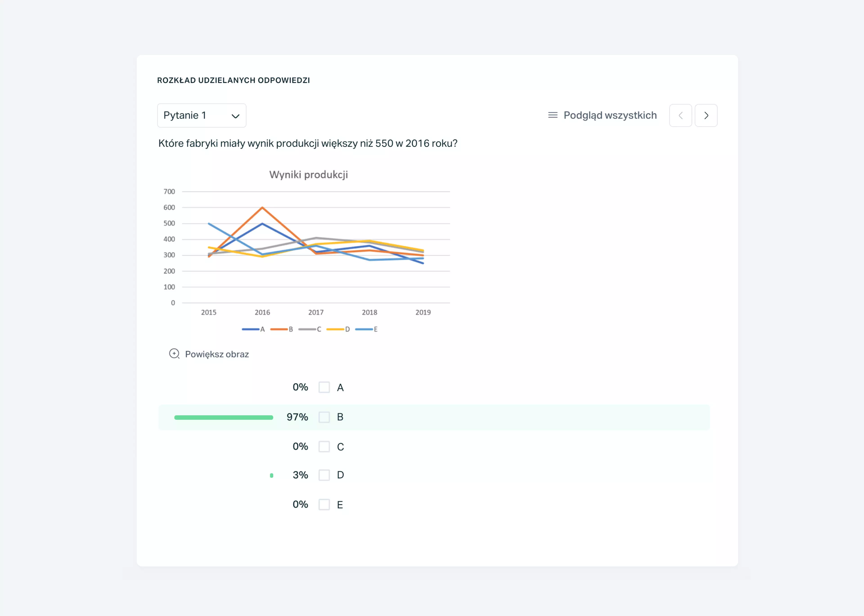Click legend entry B in chart

[x=282, y=329]
